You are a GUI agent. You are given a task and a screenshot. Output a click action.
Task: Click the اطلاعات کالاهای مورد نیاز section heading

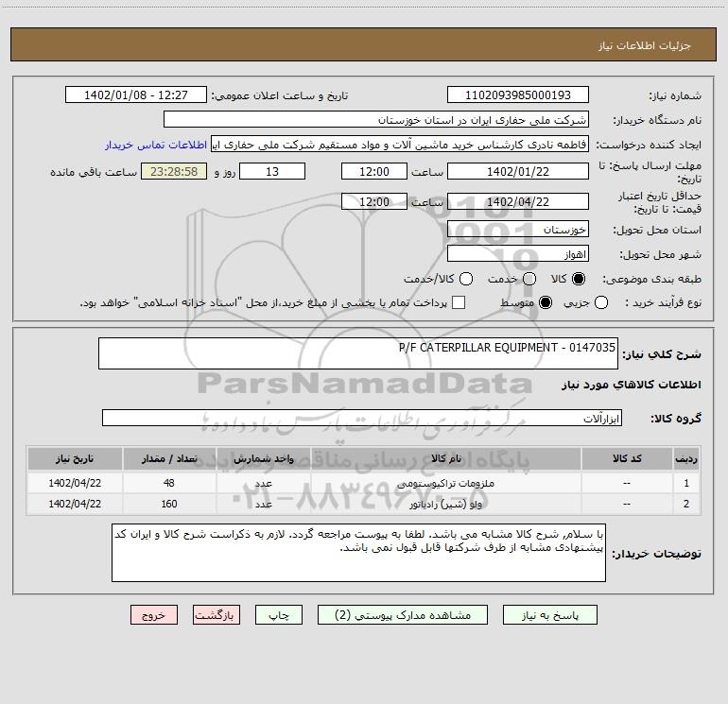[631, 385]
